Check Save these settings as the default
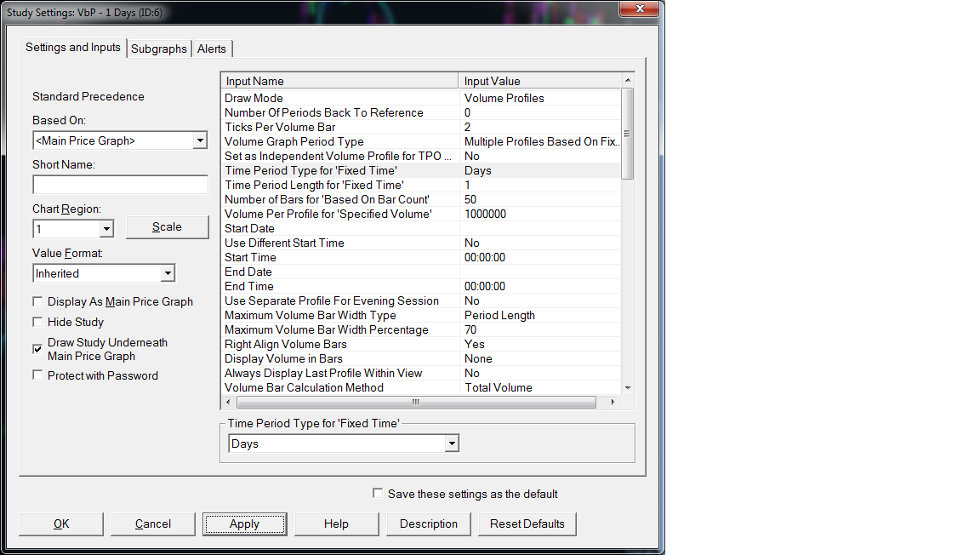The width and height of the screenshot is (980, 555). point(378,493)
